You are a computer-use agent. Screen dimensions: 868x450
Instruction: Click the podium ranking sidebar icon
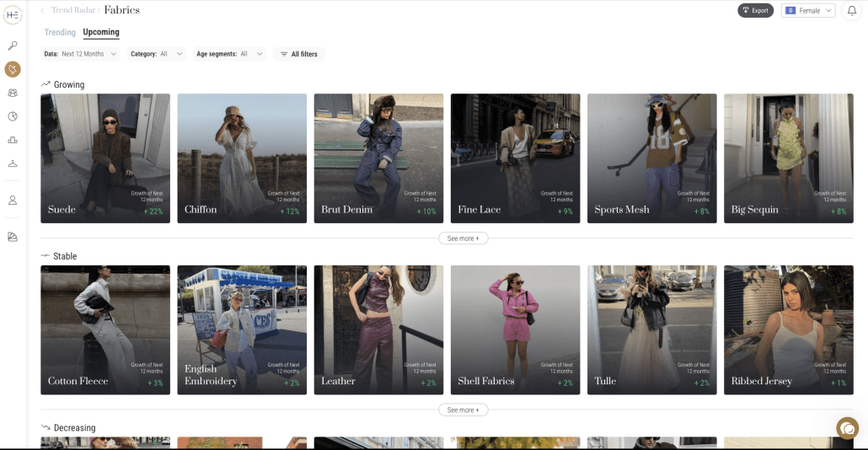click(x=13, y=140)
